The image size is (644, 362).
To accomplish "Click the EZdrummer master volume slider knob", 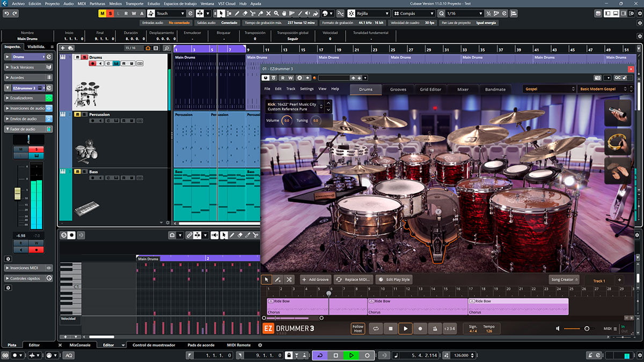I will [587, 328].
